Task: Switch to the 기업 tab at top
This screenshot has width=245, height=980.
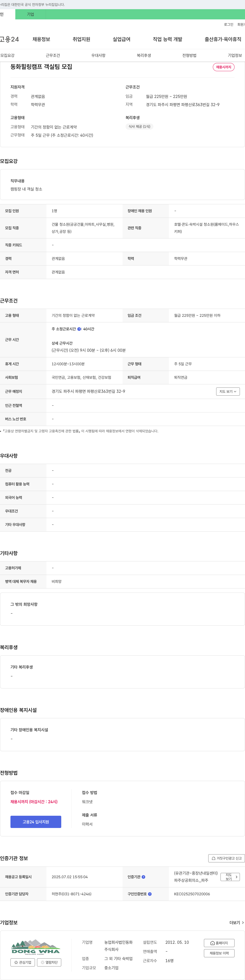Action: [30, 15]
